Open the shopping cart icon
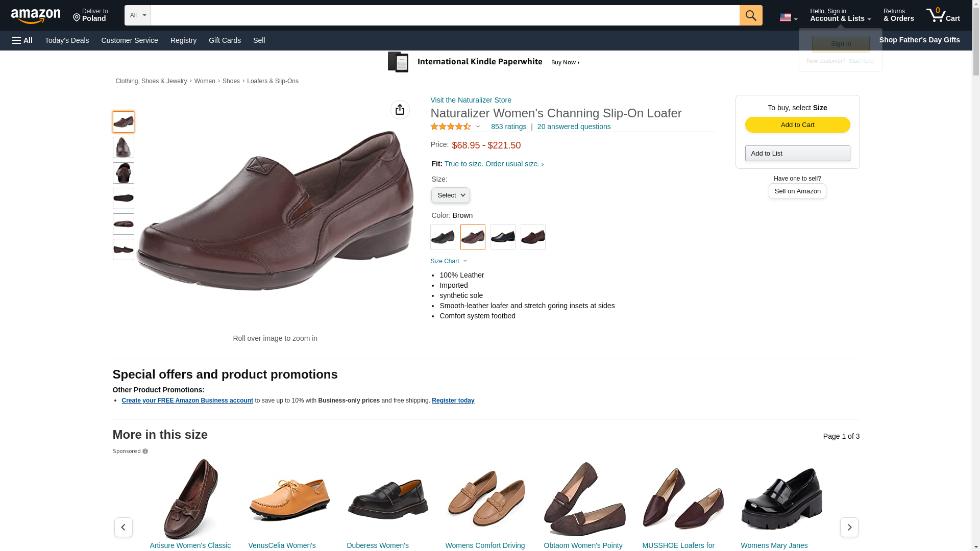This screenshot has width=980, height=551. click(942, 15)
